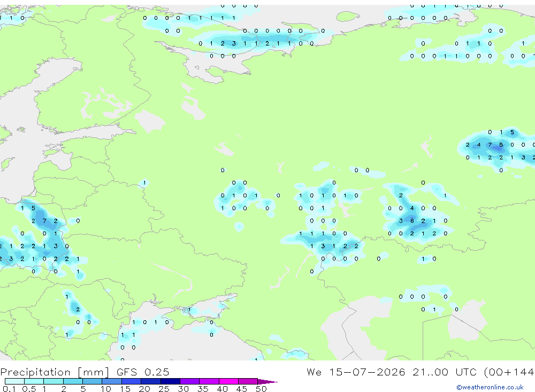Click the legend label '0.1'
The image size is (535, 392).
click(x=9, y=389)
